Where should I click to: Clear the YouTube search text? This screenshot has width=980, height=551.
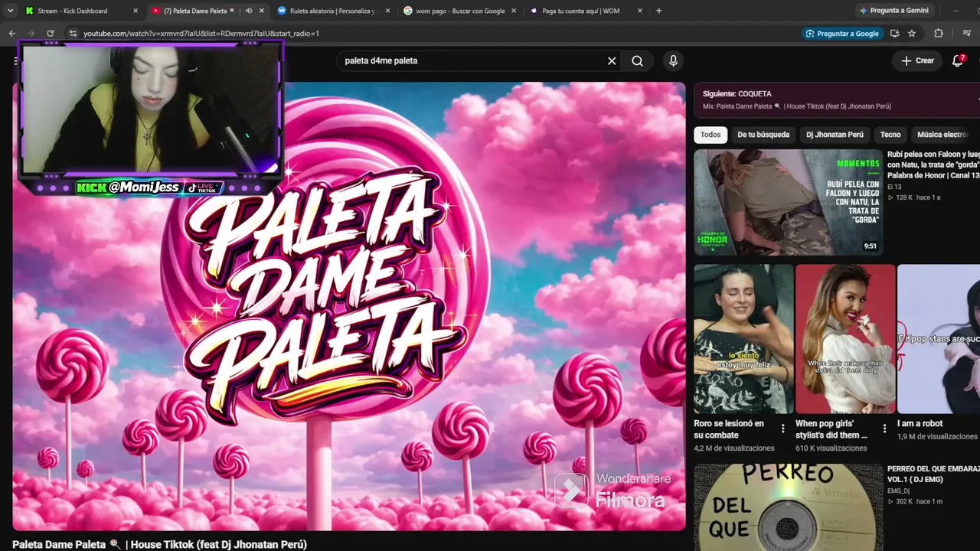pos(612,60)
